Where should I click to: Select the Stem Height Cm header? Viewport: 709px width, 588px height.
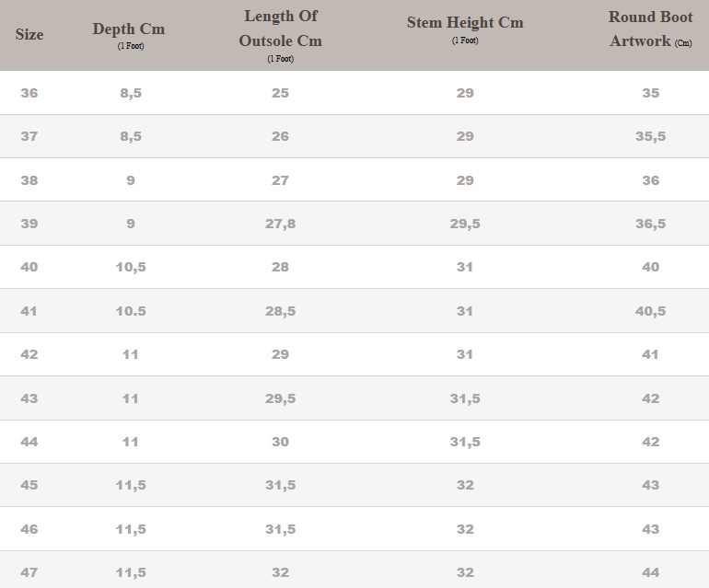tap(465, 23)
